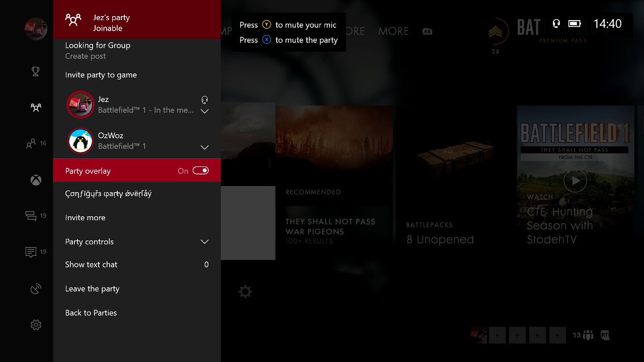Expand OzWoz's party member options

click(x=204, y=147)
